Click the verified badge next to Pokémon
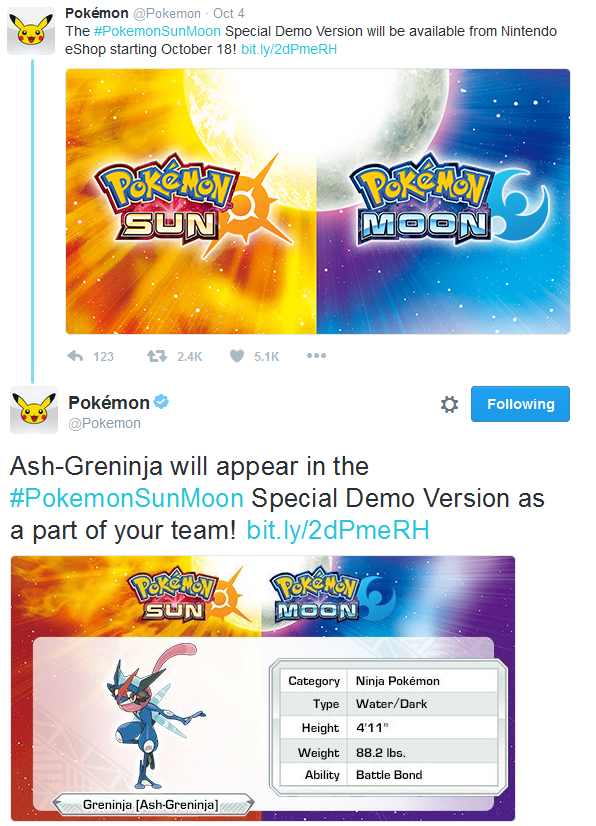Viewport: 596px width, 826px height. (x=161, y=402)
